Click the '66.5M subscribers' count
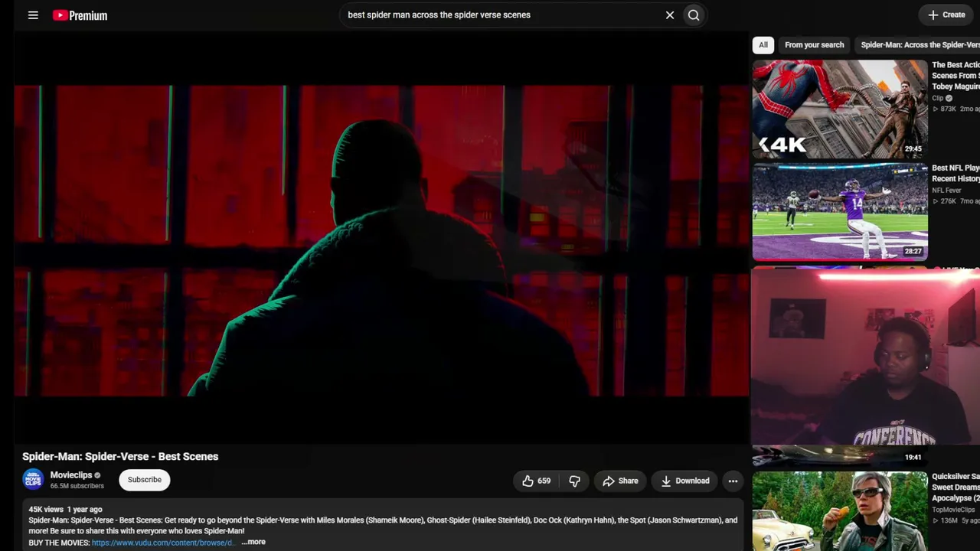 point(77,486)
